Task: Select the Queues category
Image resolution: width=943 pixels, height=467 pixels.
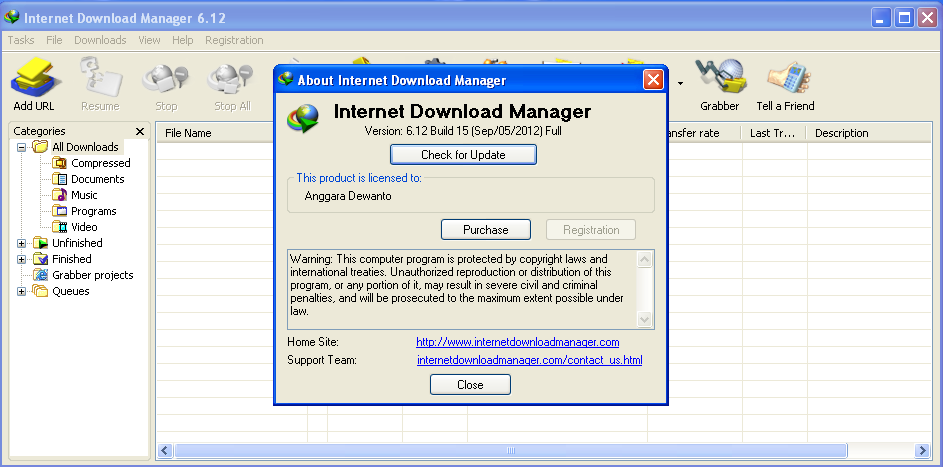Action: point(61,291)
